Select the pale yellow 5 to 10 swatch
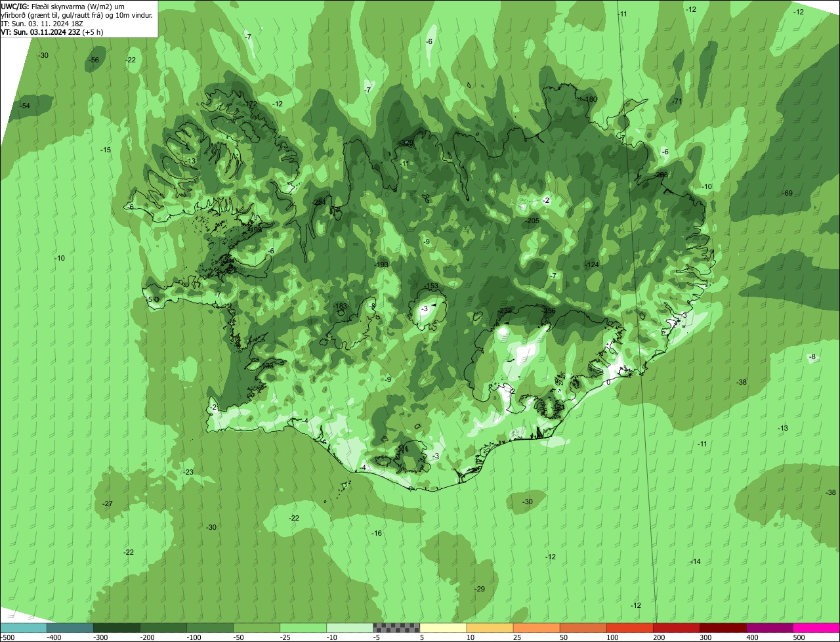The image size is (840, 642). 443,628
